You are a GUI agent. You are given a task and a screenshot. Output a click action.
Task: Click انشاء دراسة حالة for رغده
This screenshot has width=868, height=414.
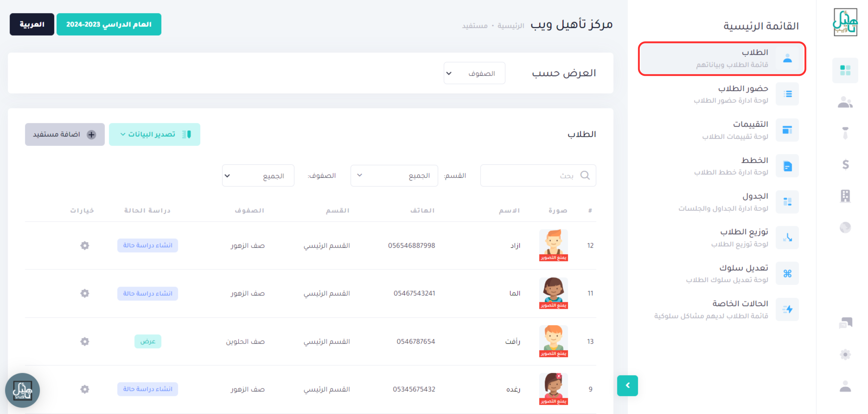(x=148, y=389)
